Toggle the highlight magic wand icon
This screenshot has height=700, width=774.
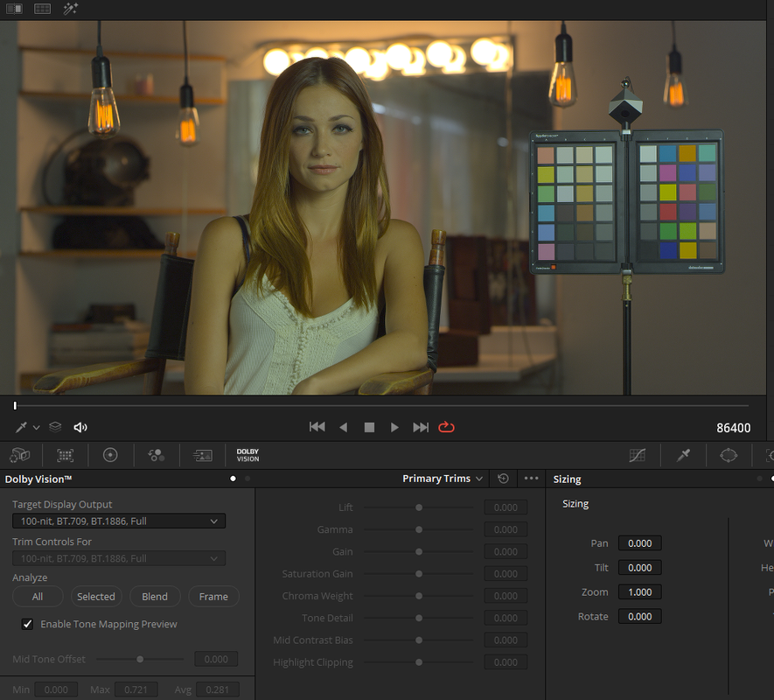pos(70,9)
